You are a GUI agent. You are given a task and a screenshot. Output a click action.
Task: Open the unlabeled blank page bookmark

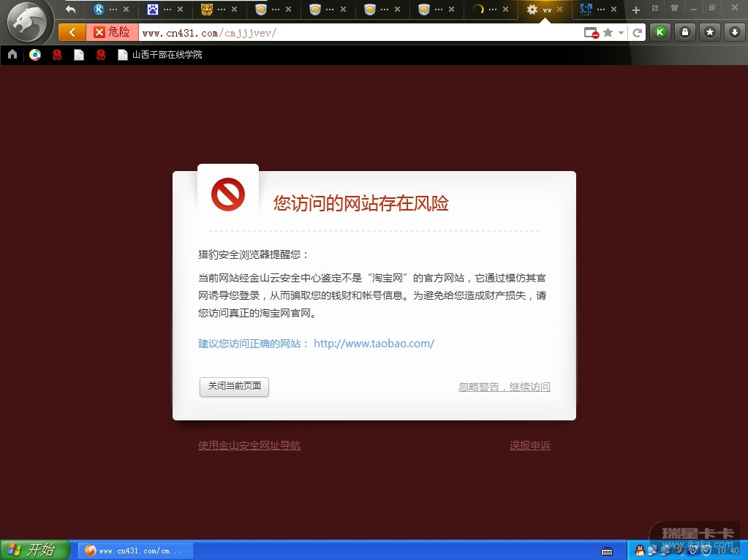point(79,55)
